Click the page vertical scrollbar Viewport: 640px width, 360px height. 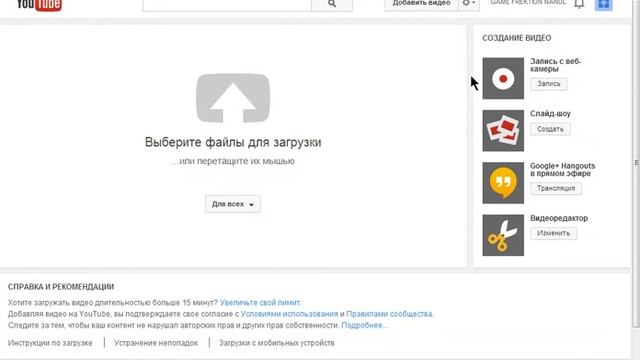pos(636,163)
